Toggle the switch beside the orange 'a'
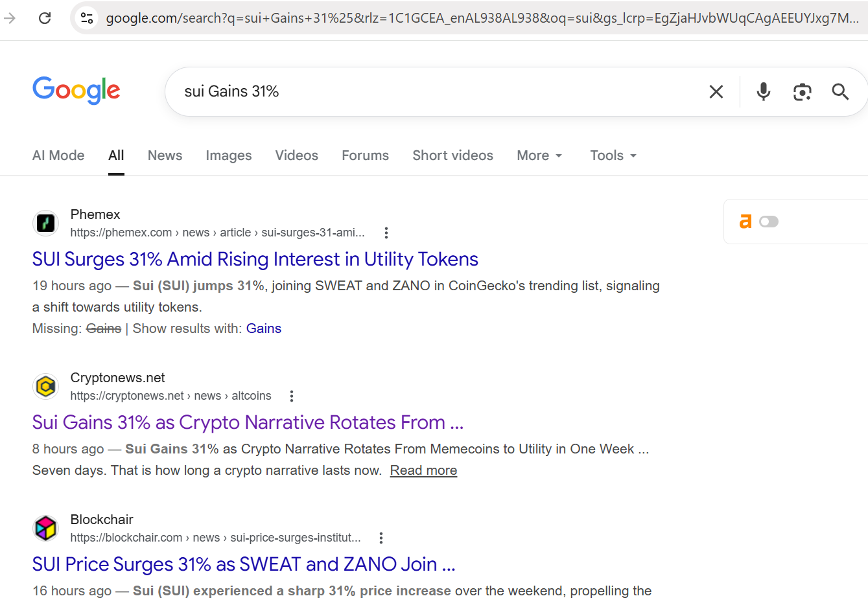 point(769,222)
